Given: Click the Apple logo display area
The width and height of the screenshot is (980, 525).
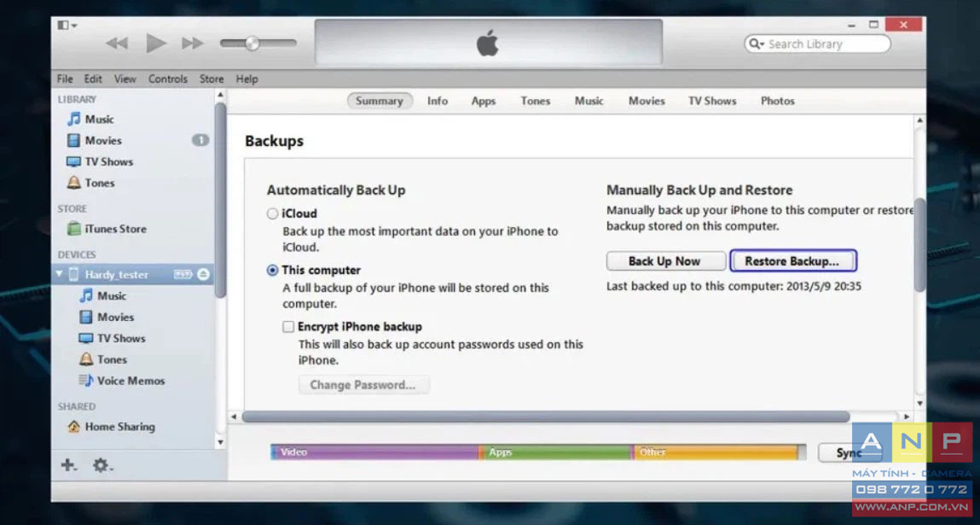Looking at the screenshot, I should pos(488,42).
